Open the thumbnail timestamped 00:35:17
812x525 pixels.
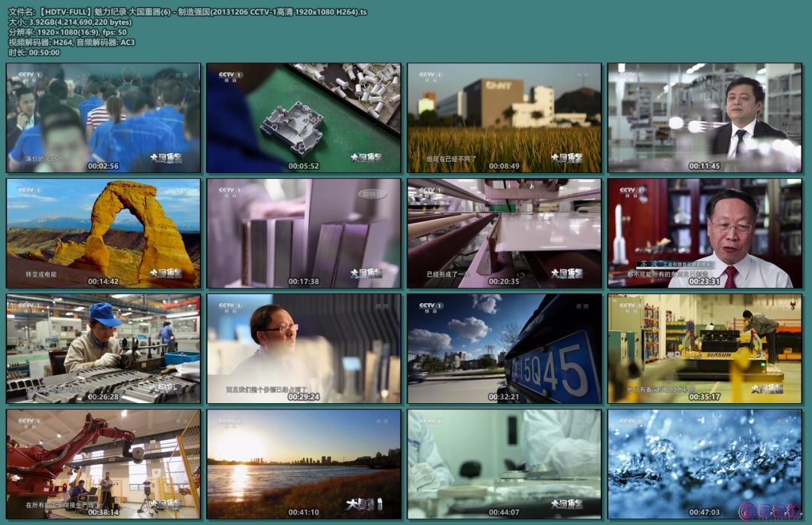[704, 349]
